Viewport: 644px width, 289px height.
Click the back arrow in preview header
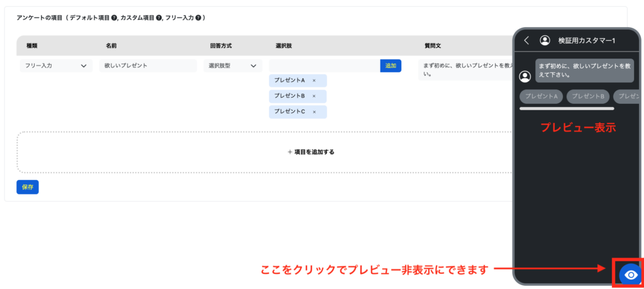pos(526,40)
